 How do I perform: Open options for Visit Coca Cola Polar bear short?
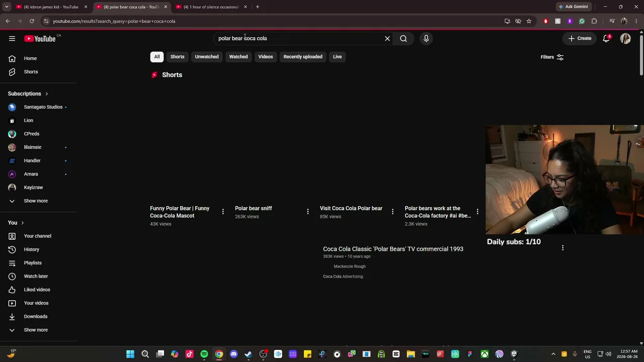[393, 212]
